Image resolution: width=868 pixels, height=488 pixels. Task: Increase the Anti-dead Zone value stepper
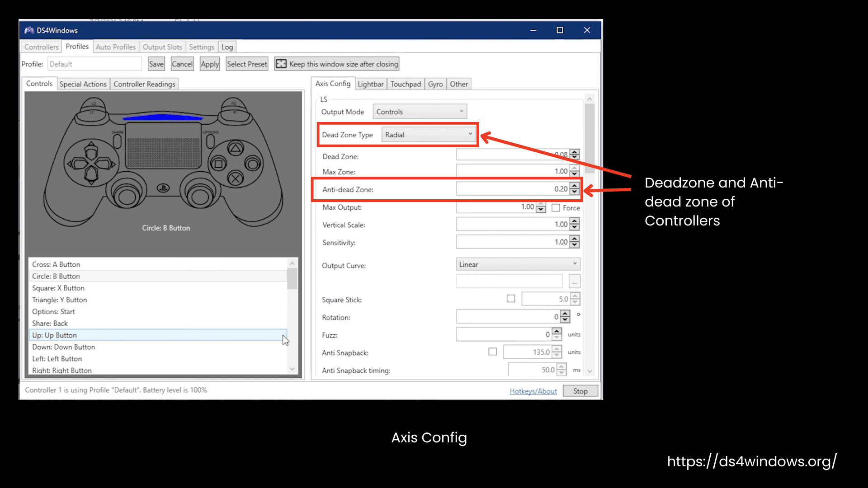[x=574, y=186]
